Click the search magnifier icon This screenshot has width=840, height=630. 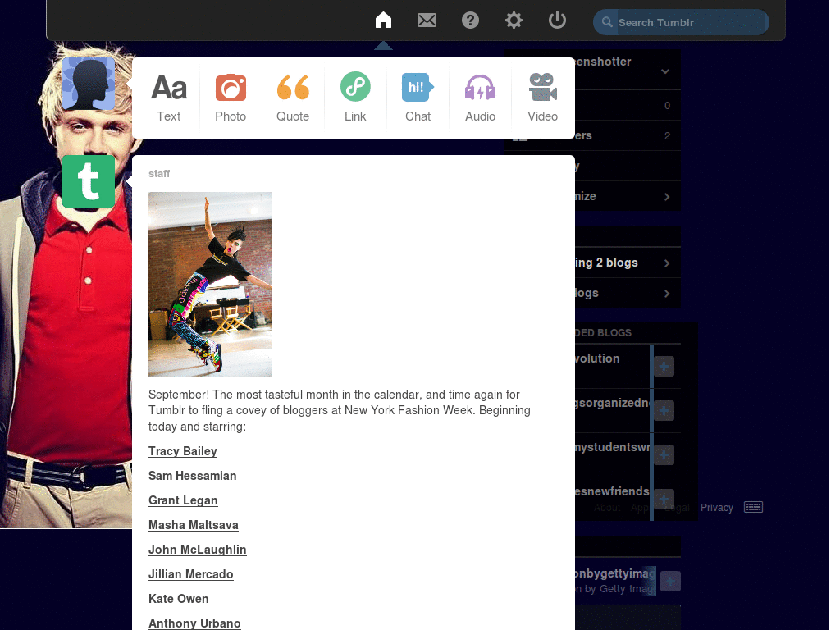coord(607,22)
